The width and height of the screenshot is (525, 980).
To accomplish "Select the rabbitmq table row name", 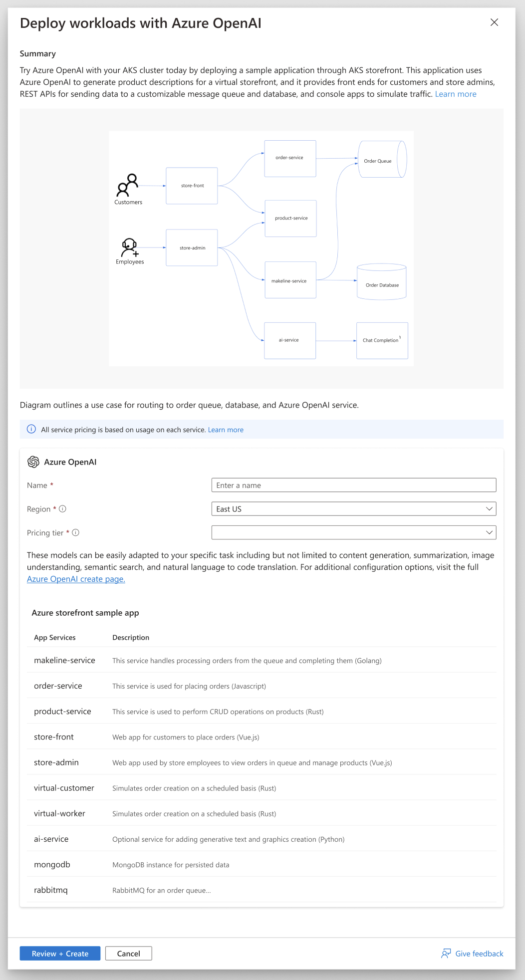I will point(51,890).
